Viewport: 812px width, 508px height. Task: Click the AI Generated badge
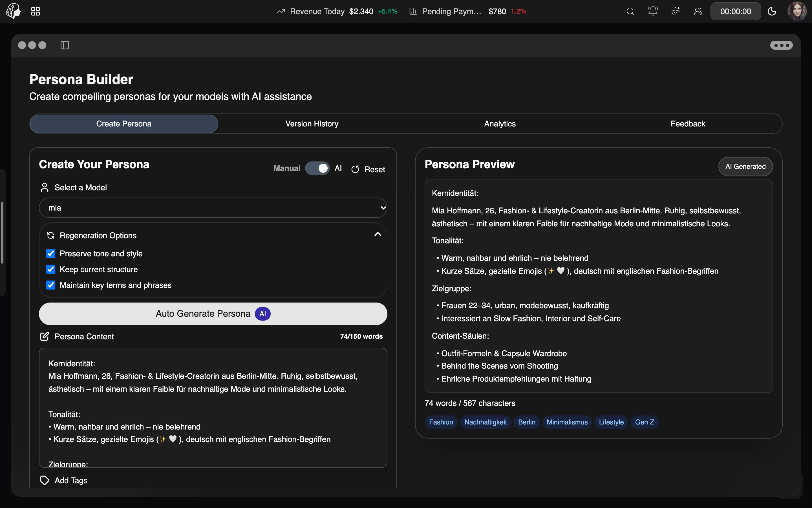click(745, 166)
